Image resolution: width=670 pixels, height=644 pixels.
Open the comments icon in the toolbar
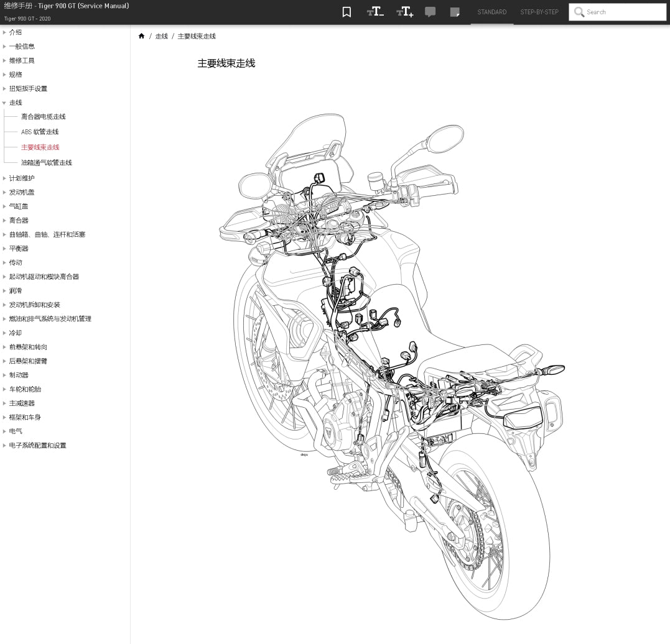(x=430, y=12)
